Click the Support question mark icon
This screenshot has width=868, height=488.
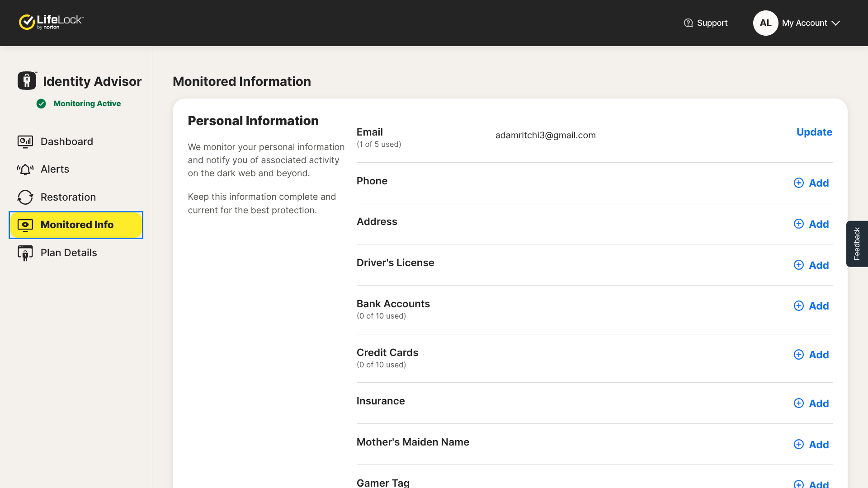pyautogui.click(x=688, y=23)
